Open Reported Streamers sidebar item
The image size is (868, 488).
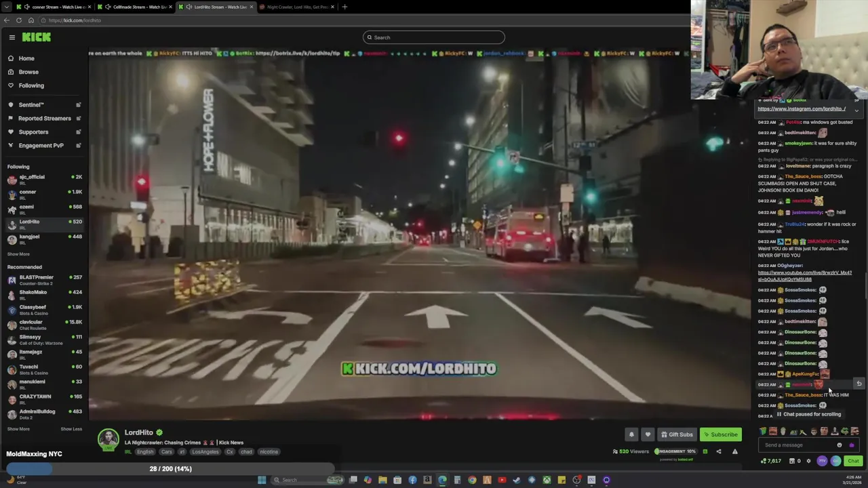coord(44,119)
